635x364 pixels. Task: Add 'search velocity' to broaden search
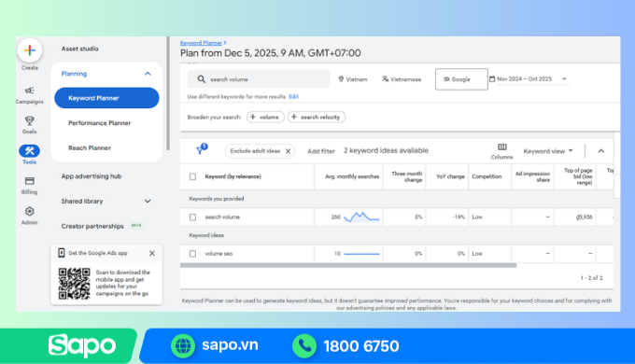(317, 117)
